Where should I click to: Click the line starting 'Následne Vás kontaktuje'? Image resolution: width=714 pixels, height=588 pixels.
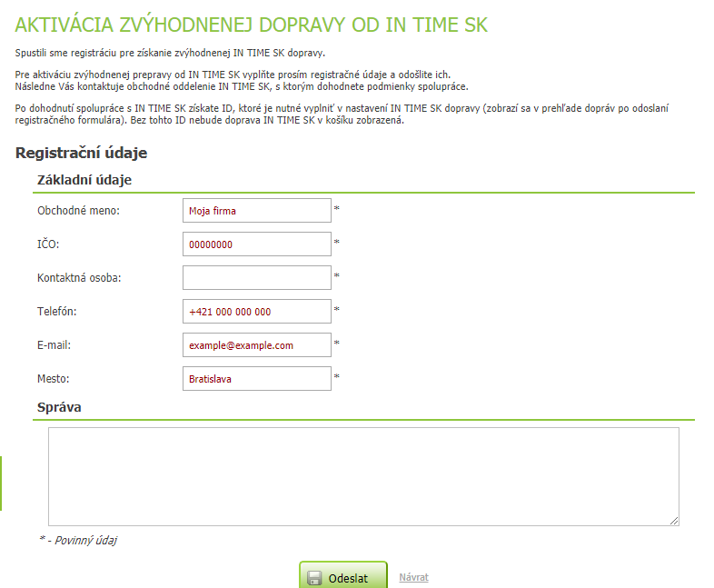pyautogui.click(x=242, y=86)
